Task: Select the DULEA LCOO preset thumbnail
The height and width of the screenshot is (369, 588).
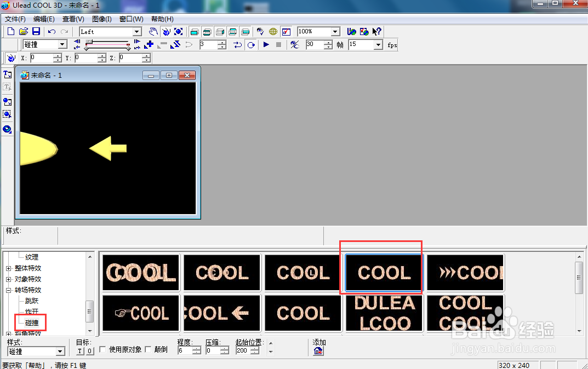Action: pyautogui.click(x=384, y=313)
